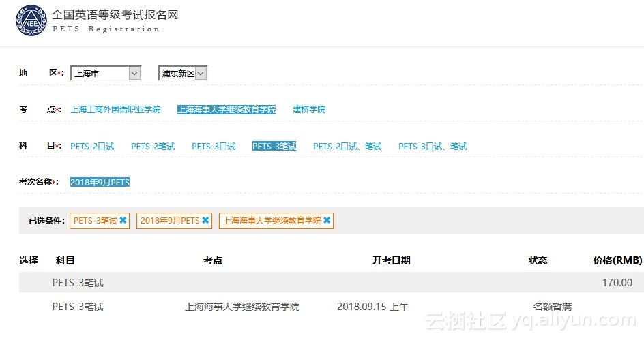
Task: Remove the 2018年9月PETS filter tag
Action: (205, 220)
